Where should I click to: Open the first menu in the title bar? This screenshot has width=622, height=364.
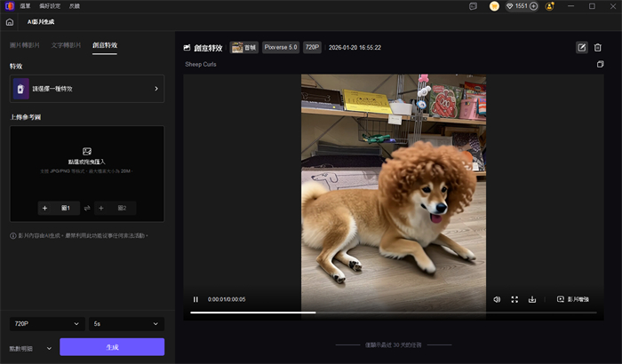[25, 6]
